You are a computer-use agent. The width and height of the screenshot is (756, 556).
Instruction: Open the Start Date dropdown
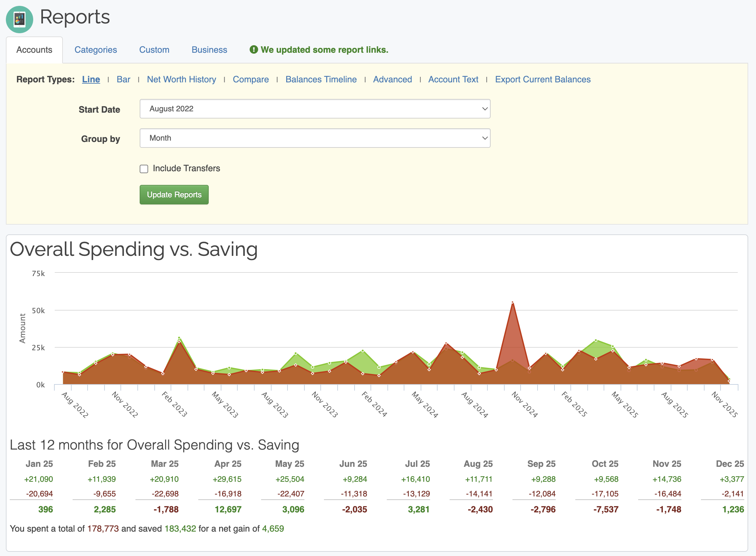pos(315,109)
